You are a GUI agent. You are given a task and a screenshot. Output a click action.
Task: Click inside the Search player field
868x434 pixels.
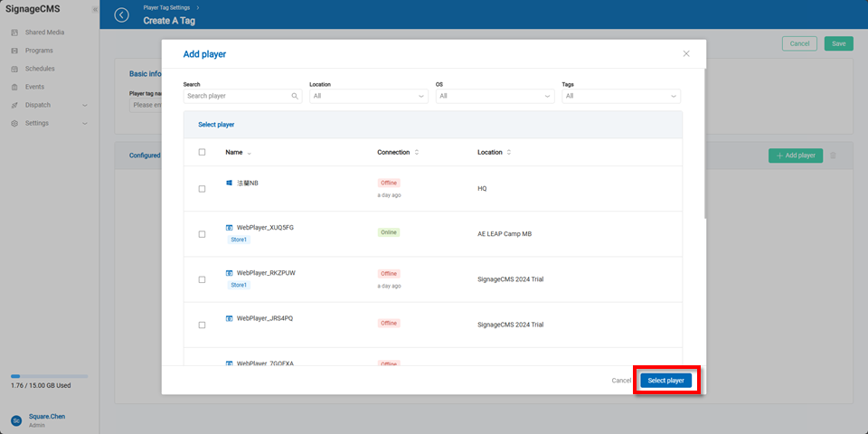pos(235,96)
